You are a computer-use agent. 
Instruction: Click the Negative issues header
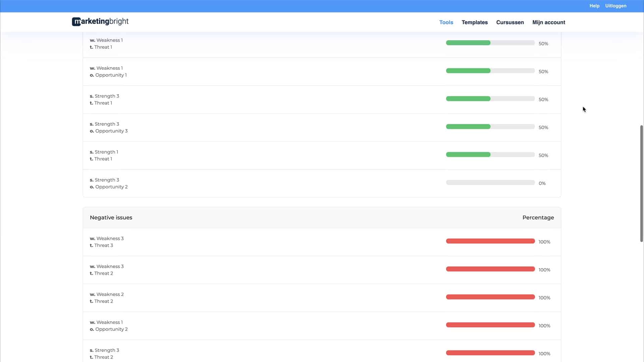pos(111,218)
